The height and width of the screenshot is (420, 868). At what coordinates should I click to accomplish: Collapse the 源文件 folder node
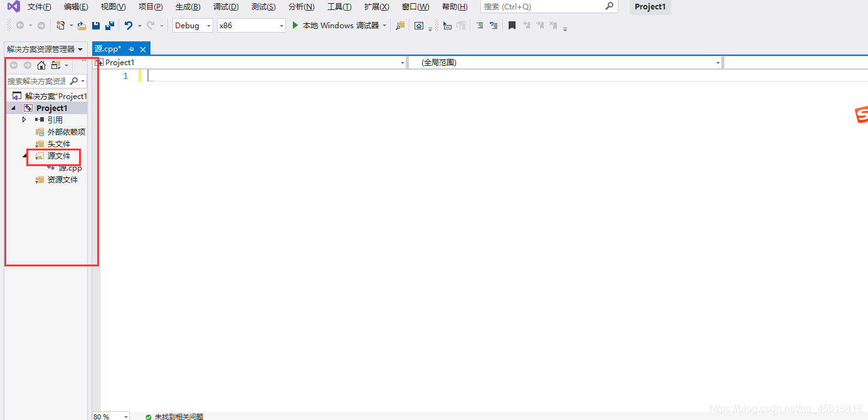pyautogui.click(x=26, y=155)
